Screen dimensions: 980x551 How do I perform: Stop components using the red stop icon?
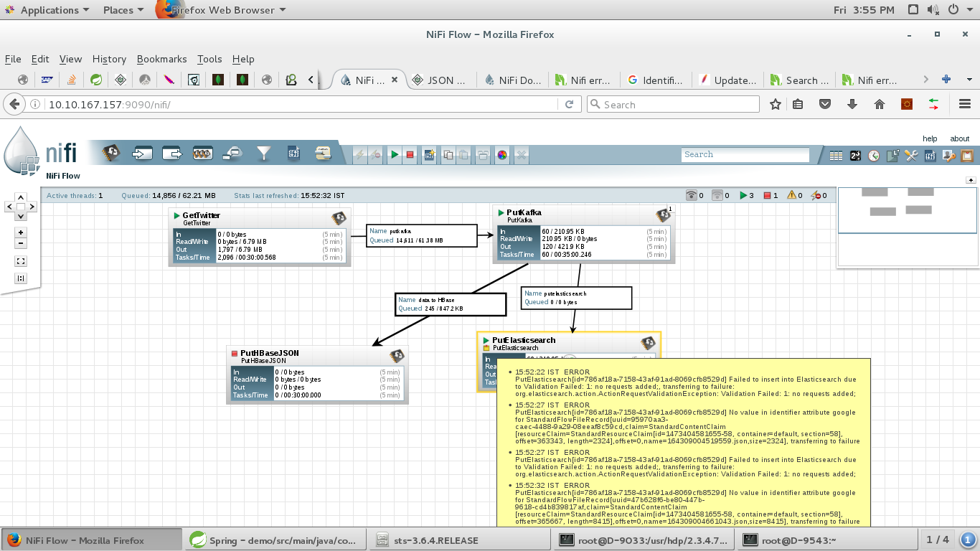[408, 154]
